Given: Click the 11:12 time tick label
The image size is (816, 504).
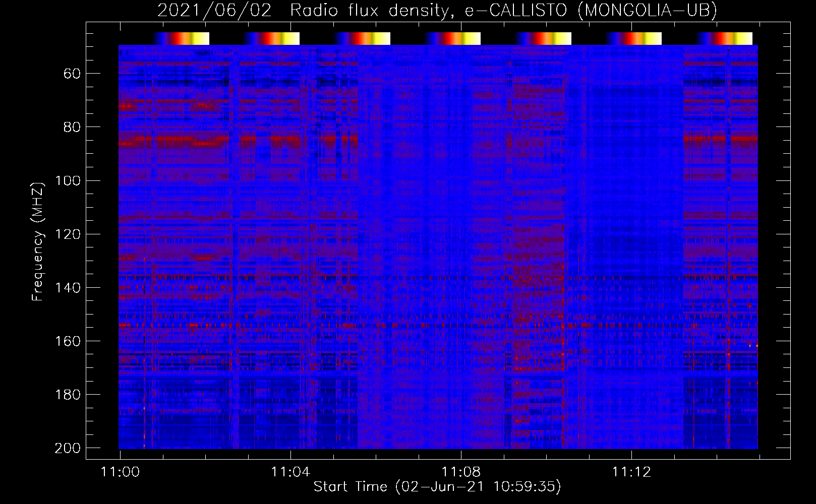Looking at the screenshot, I should 631,472.
